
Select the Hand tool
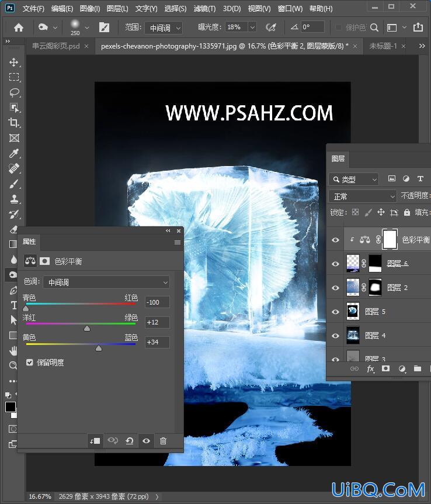pos(13,351)
